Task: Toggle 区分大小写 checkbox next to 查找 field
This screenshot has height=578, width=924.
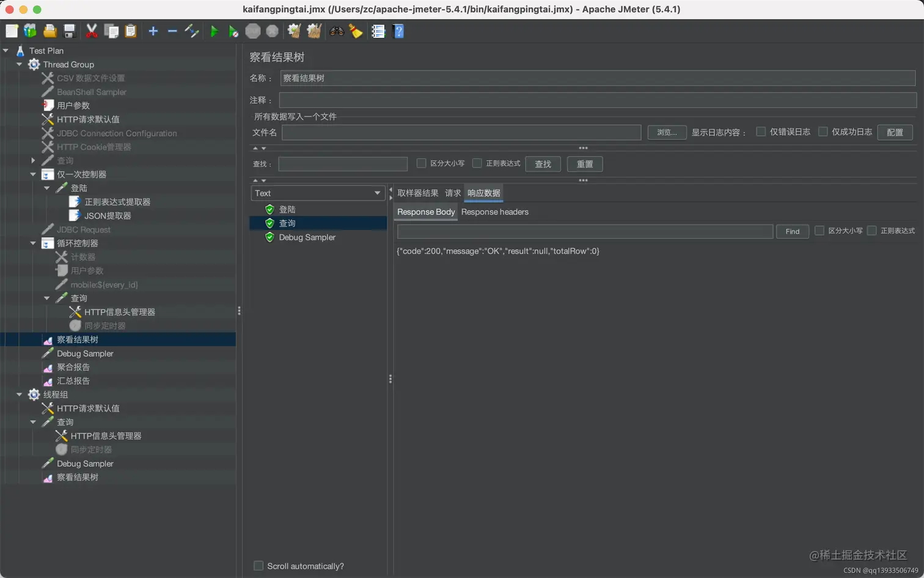Action: 421,163
